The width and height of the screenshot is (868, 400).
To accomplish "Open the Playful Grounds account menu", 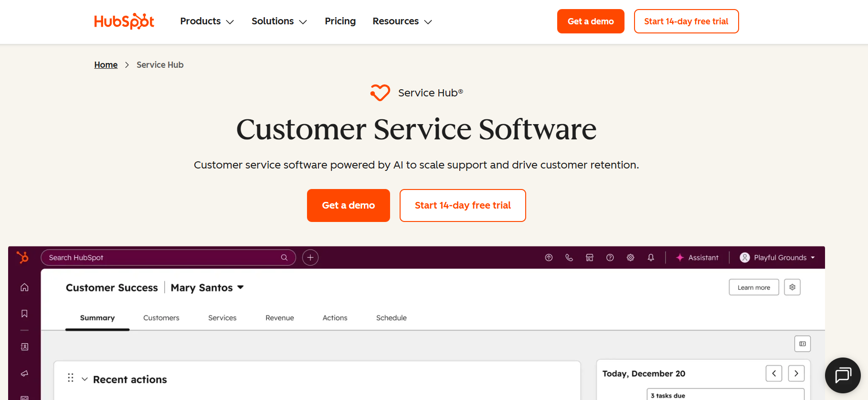I will 777,257.
